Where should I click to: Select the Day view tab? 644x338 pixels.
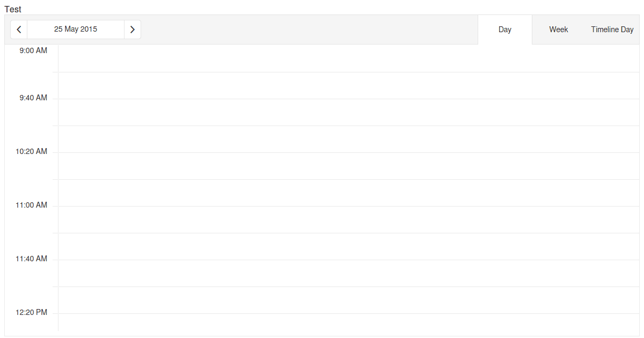pos(504,29)
